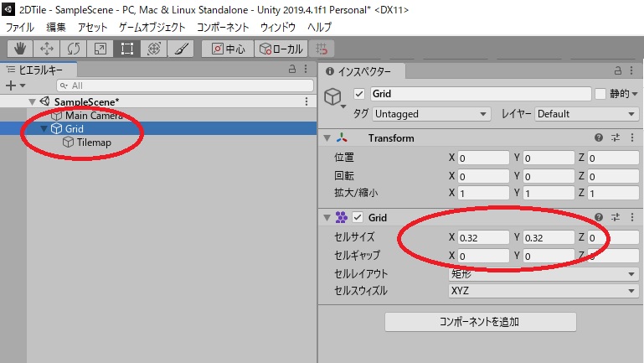
Task: Select the Scale tool
Action: tap(100, 49)
